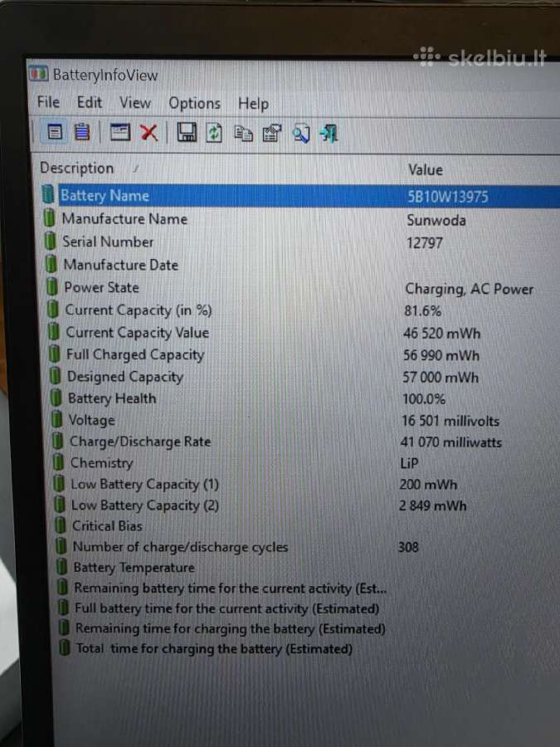The width and height of the screenshot is (560, 747).
Task: Select the Chemistry row label
Action: tap(102, 462)
